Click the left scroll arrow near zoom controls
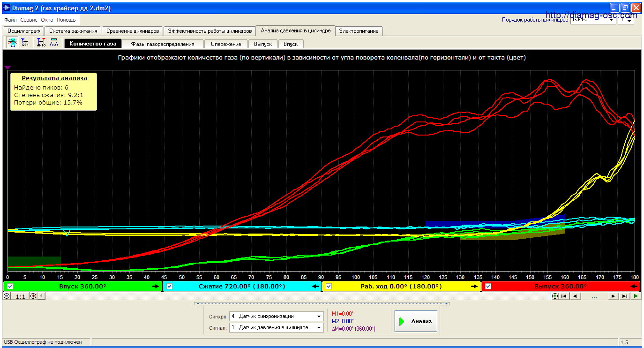 [x=41, y=296]
